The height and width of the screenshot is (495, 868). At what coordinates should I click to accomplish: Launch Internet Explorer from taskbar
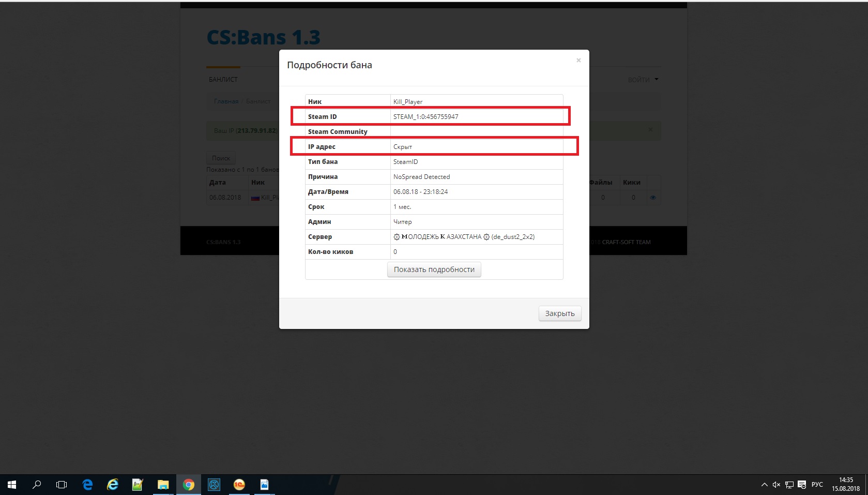point(113,485)
